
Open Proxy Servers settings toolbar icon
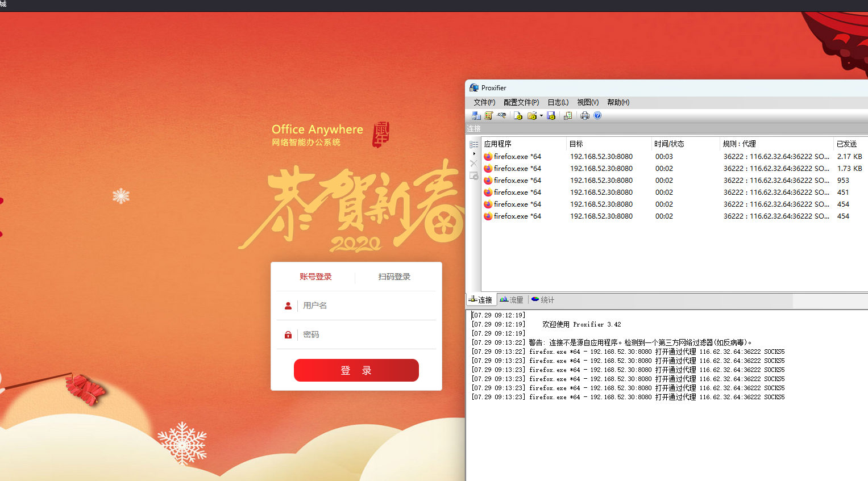[476, 115]
